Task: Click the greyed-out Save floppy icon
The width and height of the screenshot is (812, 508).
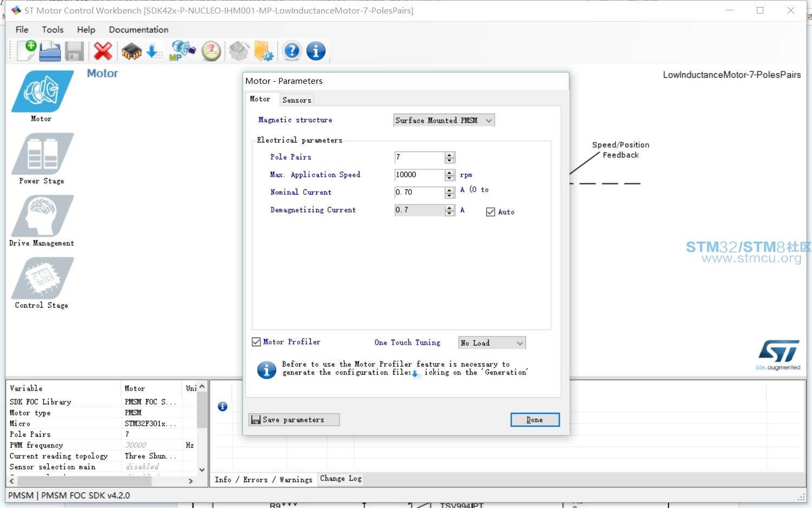Action: click(x=75, y=51)
